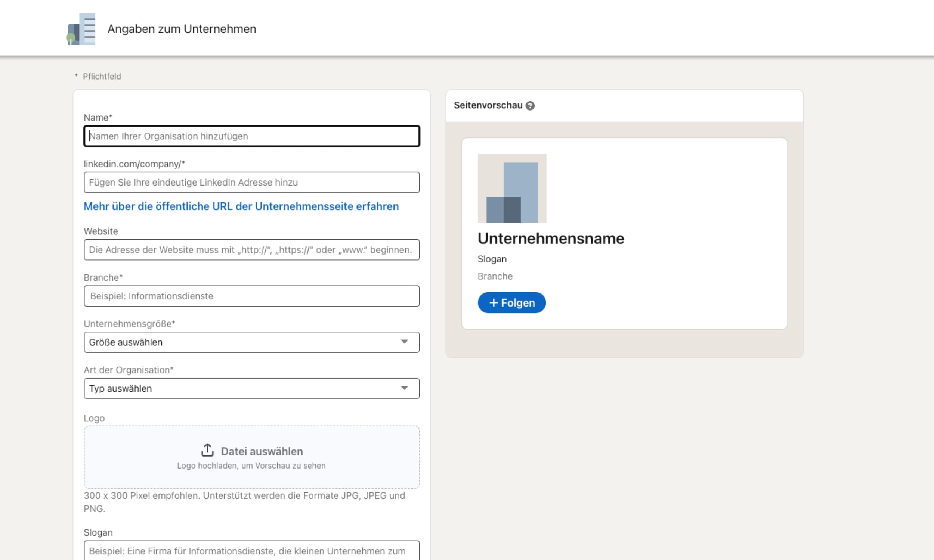Click the placeholder company logo in the preview
Screen dimensions: 934x560
click(512, 189)
